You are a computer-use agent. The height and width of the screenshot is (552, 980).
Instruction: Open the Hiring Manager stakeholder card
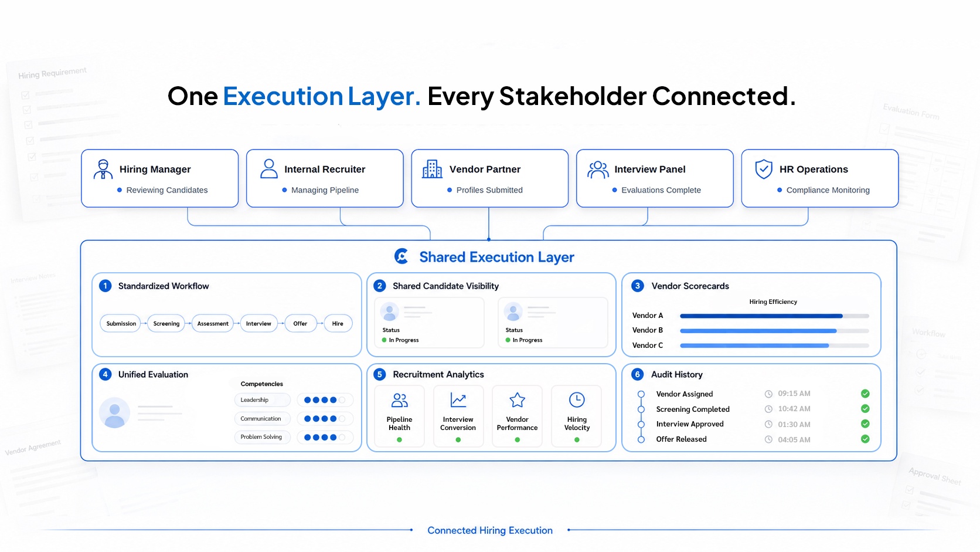(x=160, y=178)
